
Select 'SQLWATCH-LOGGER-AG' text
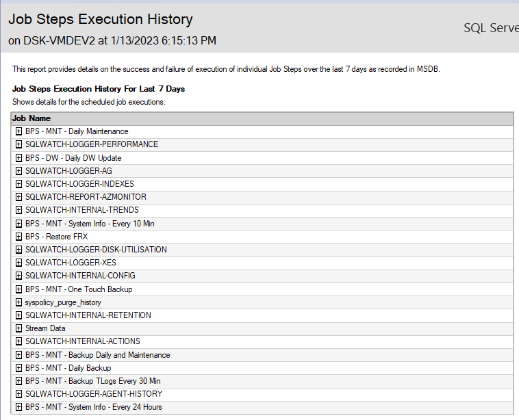click(x=69, y=171)
